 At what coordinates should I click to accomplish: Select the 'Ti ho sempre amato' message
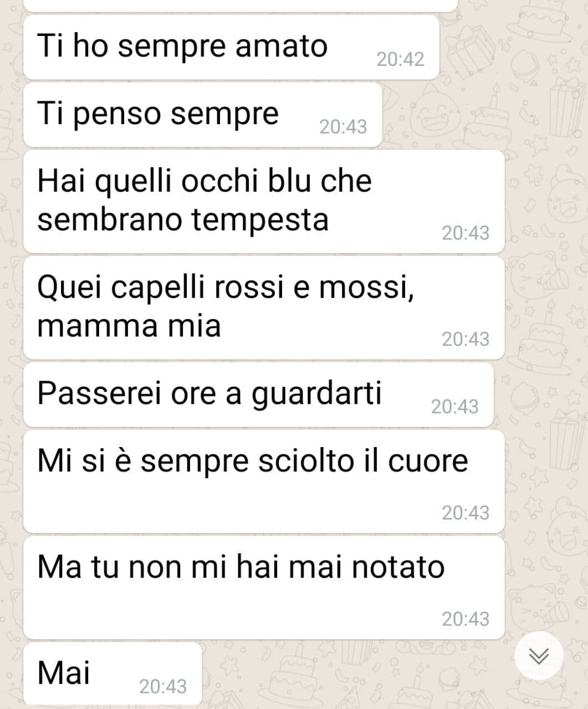231,47
